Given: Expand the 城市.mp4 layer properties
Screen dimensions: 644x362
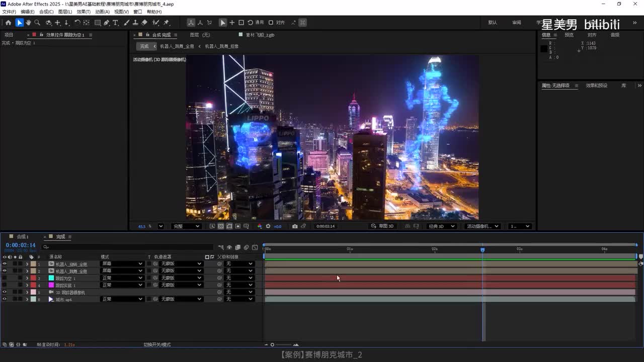Looking at the screenshot, I should (27, 299).
